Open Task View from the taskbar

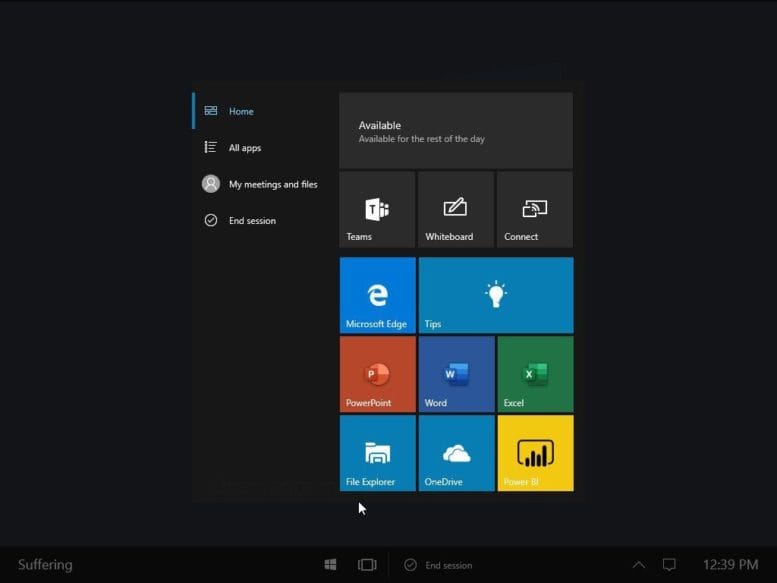pos(367,565)
